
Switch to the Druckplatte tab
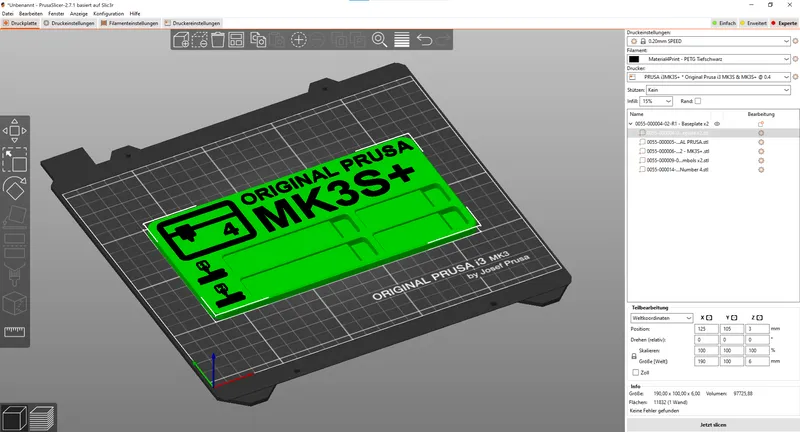click(20, 23)
